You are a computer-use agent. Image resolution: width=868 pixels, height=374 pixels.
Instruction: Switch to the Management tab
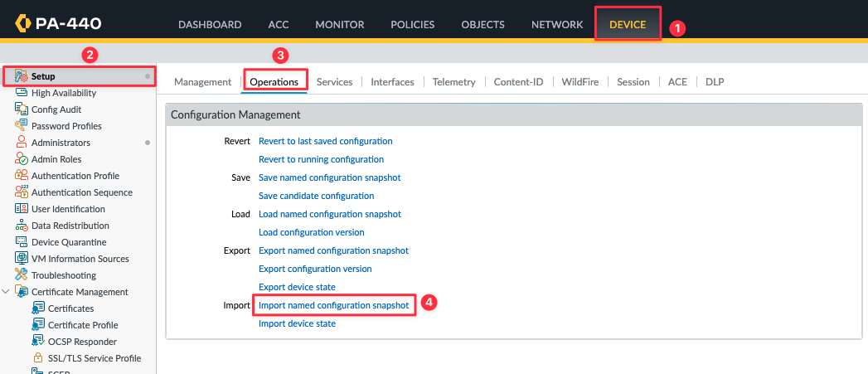click(202, 82)
